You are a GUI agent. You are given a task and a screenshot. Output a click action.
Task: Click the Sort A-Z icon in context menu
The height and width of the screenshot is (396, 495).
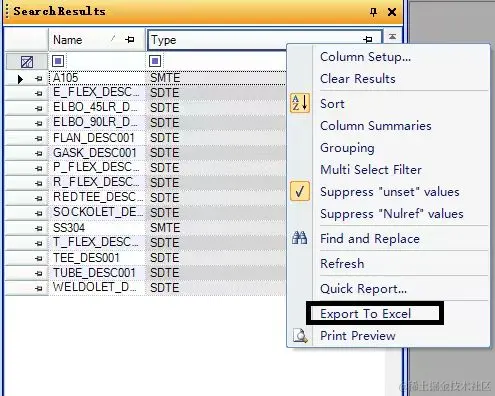(300, 103)
